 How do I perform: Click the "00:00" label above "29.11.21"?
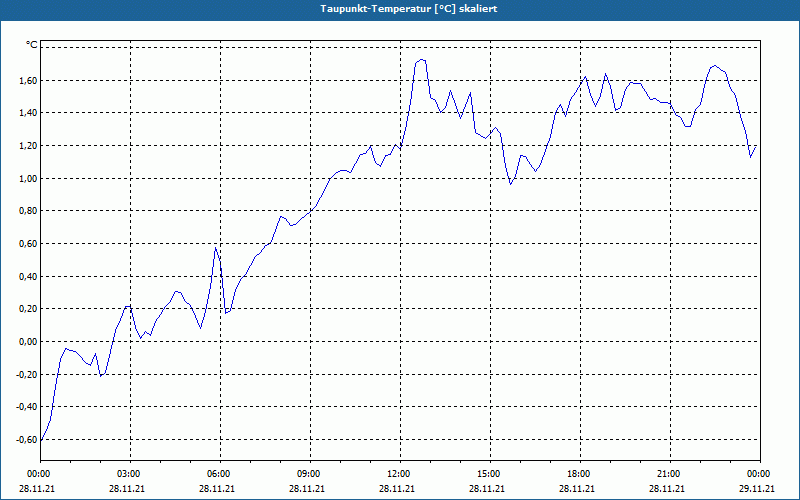click(x=759, y=474)
